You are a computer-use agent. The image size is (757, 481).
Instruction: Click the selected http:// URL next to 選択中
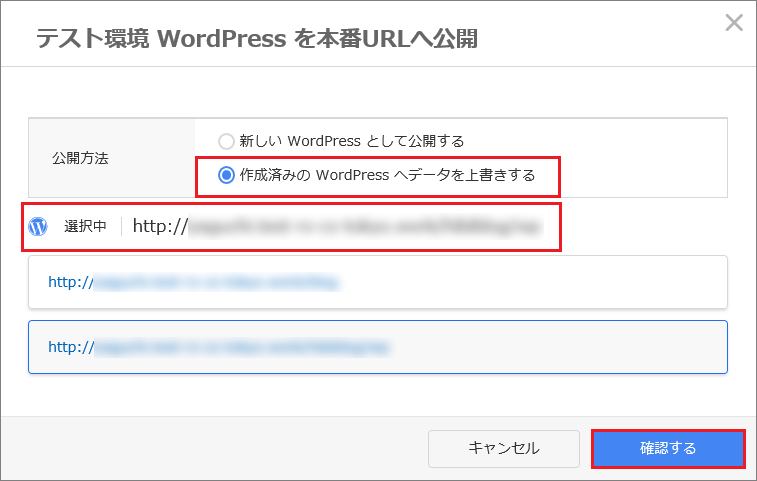[x=337, y=226]
